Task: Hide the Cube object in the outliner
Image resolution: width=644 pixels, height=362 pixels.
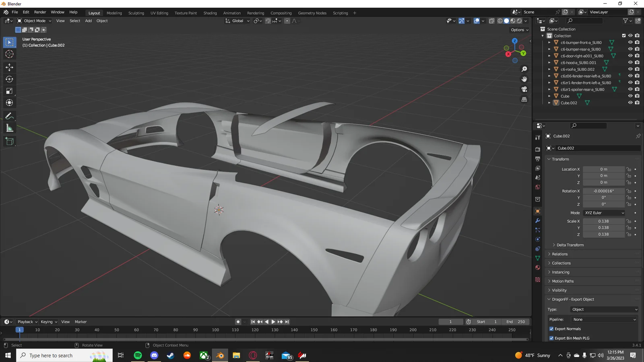Action: point(630,96)
